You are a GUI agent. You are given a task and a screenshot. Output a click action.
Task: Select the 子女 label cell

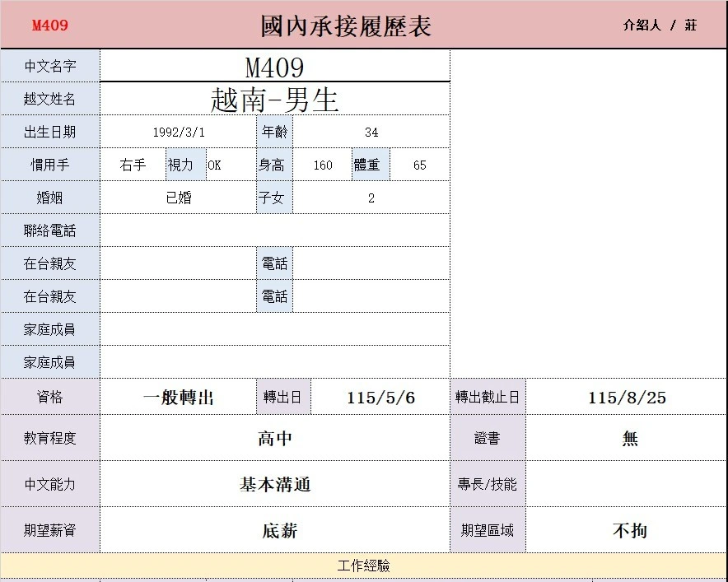[x=275, y=198]
